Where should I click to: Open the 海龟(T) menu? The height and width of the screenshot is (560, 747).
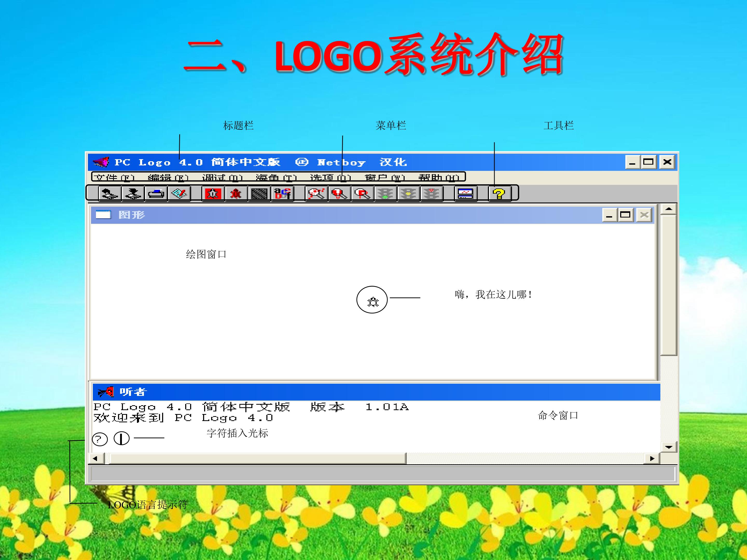(276, 178)
